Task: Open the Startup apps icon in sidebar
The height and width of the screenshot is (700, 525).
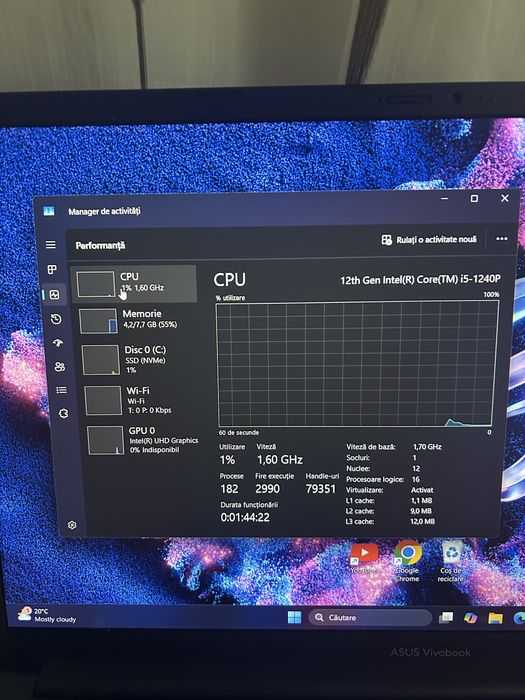Action: [x=58, y=343]
